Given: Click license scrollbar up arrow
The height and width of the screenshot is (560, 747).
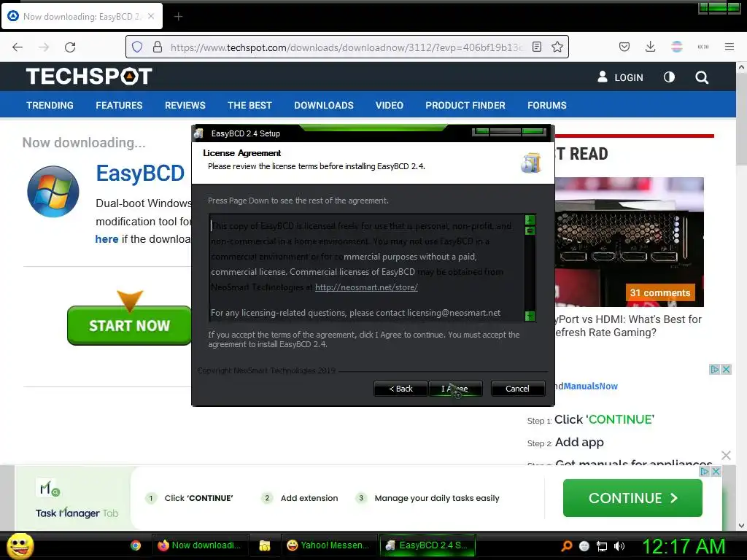Looking at the screenshot, I should click(x=530, y=219).
